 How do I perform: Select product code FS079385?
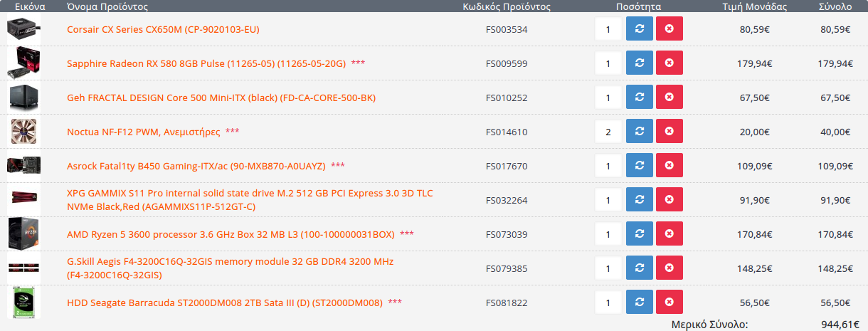click(x=507, y=268)
